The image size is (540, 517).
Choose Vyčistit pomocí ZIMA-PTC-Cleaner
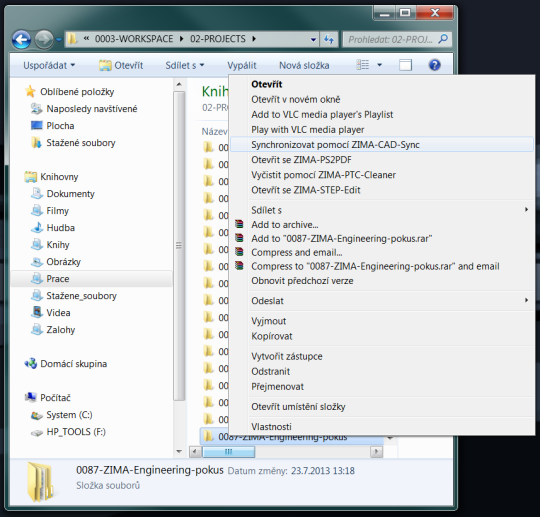(x=382, y=175)
